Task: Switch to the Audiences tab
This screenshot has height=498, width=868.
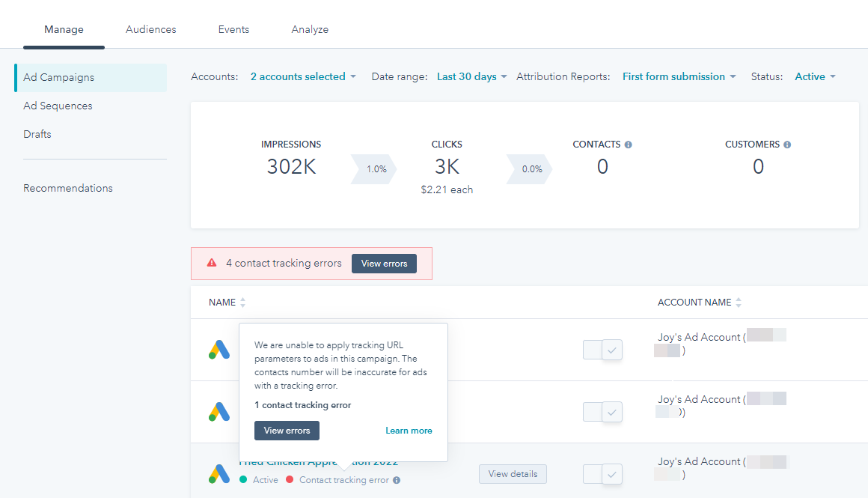Action: coord(150,29)
